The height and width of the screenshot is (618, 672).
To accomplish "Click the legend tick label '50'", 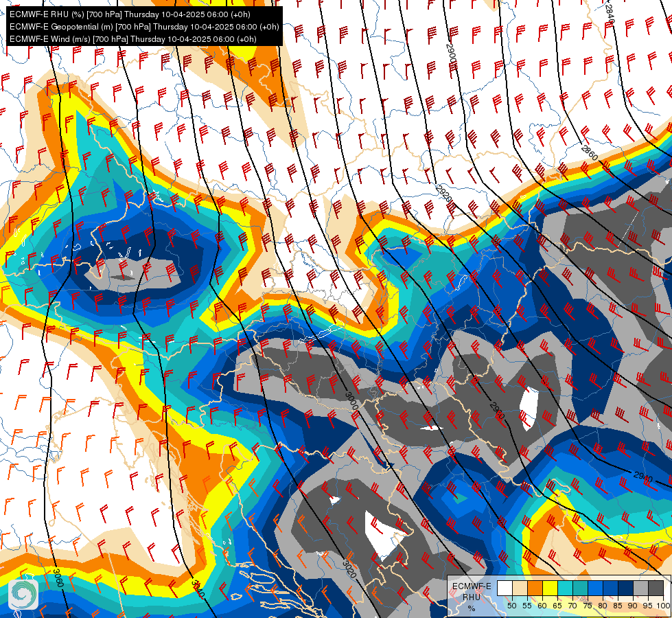I will [511, 606].
